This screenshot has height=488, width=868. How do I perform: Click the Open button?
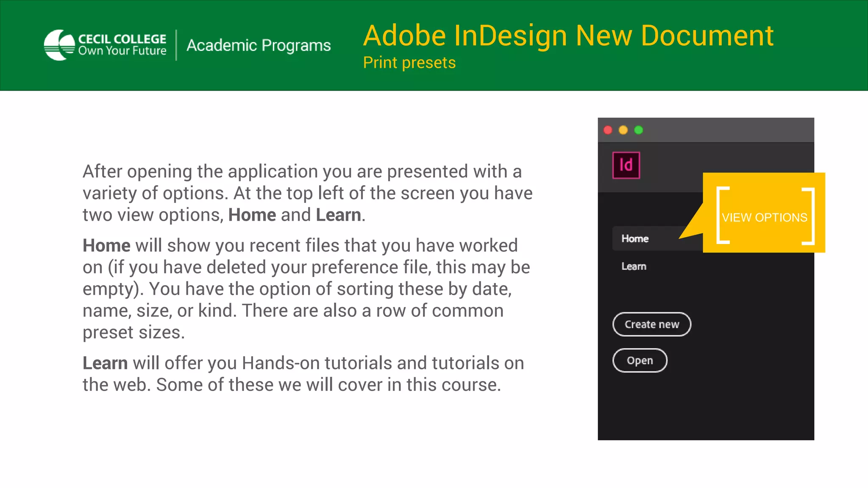640,360
